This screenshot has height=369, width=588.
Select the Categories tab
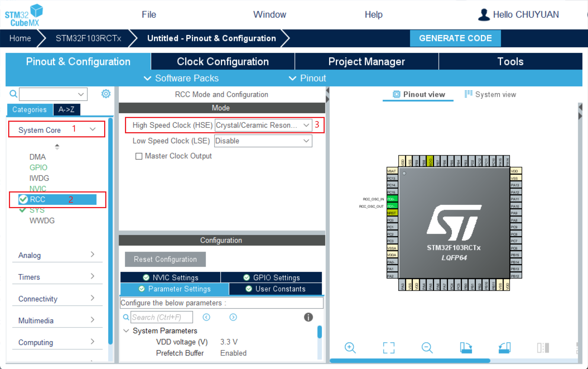(x=29, y=109)
